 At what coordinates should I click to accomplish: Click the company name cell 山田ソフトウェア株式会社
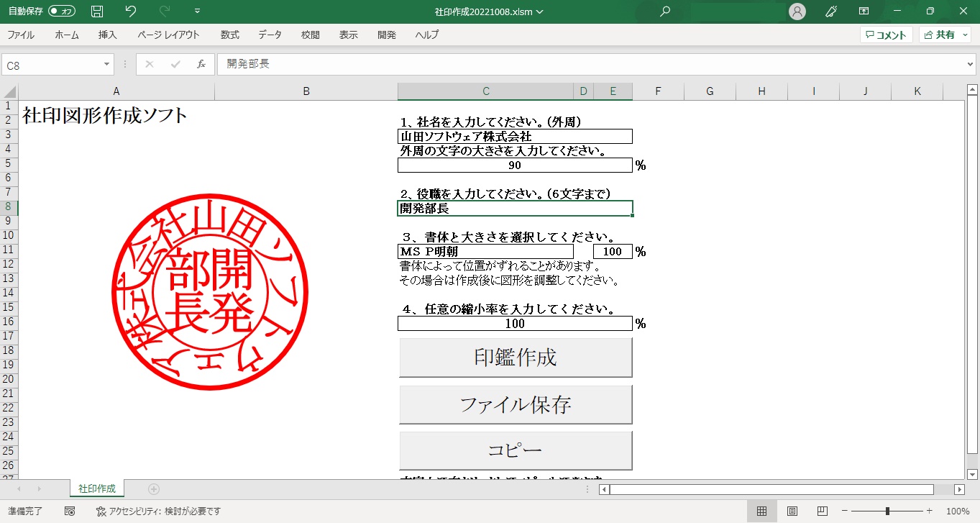pyautogui.click(x=515, y=136)
